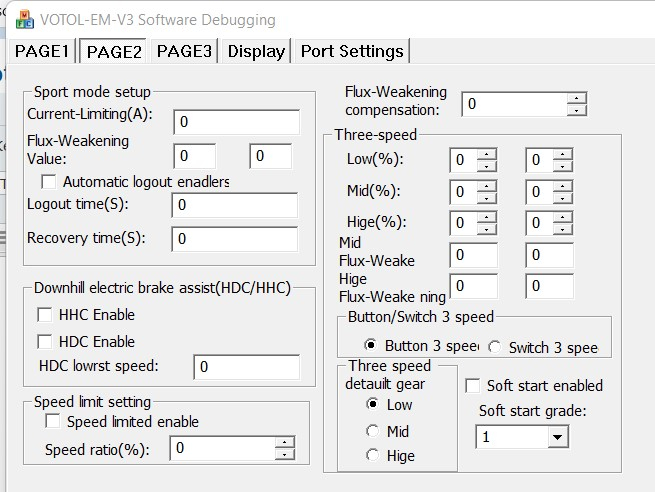Select Switch 3 speed radio button
Image resolution: width=655 pixels, height=492 pixels.
(x=495, y=347)
